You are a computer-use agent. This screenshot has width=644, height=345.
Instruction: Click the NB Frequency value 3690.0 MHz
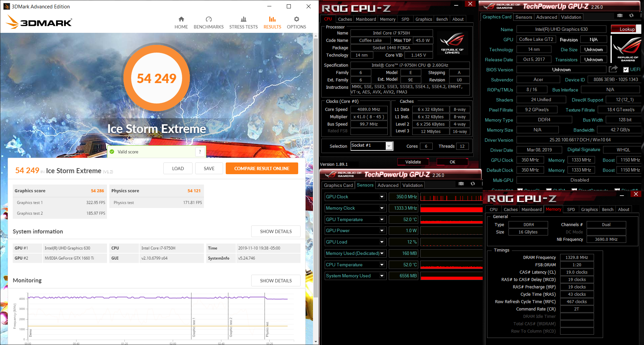(606, 239)
